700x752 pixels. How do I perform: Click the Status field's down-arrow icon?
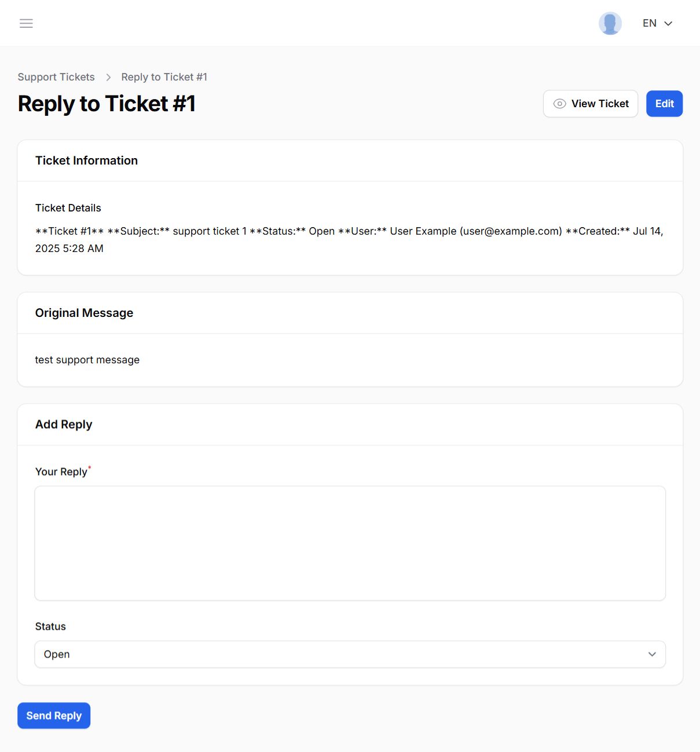652,654
